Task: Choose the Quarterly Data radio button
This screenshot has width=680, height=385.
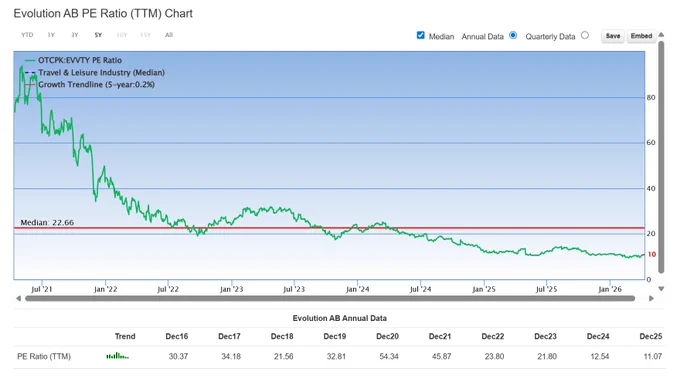Action: click(585, 35)
